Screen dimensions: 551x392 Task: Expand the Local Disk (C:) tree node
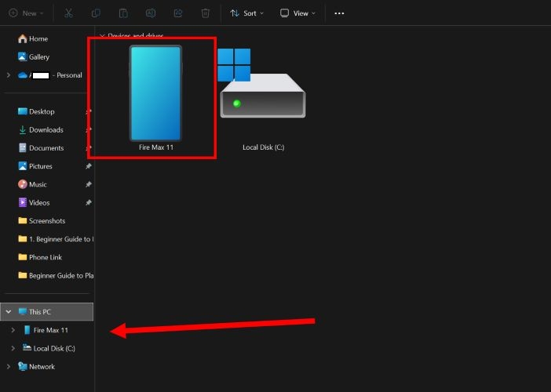(13, 348)
